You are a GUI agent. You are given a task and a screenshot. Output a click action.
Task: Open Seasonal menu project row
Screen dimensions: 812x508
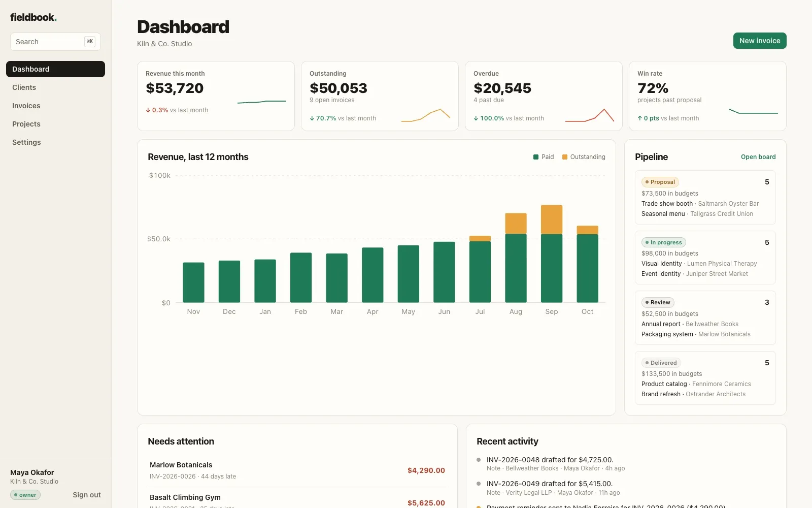tap(697, 214)
